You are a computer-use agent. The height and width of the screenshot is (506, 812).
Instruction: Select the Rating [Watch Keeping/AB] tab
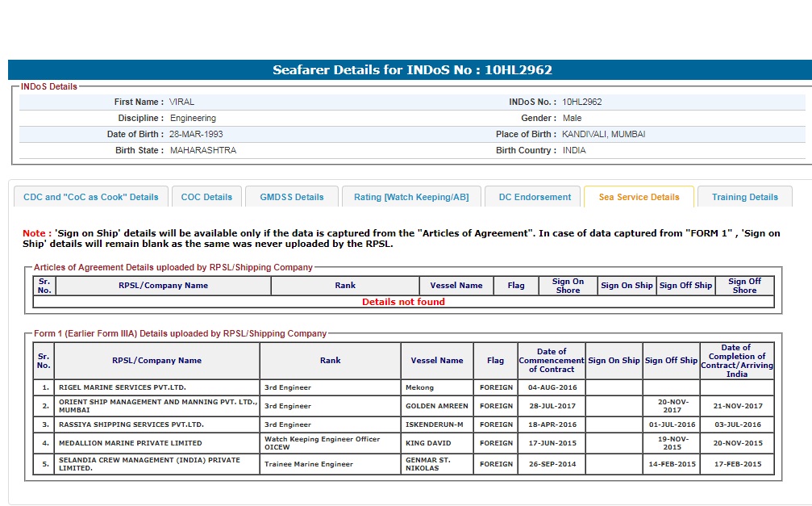[411, 197]
